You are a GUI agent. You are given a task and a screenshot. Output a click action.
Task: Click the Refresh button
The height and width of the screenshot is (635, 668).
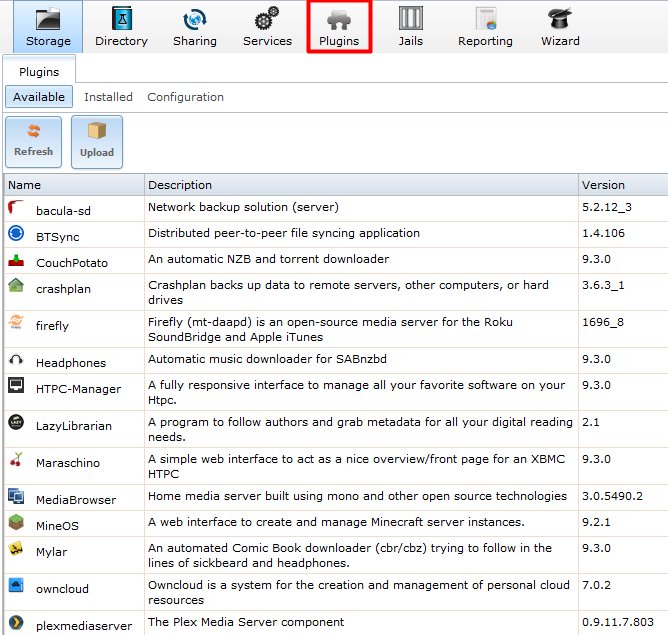pos(33,139)
